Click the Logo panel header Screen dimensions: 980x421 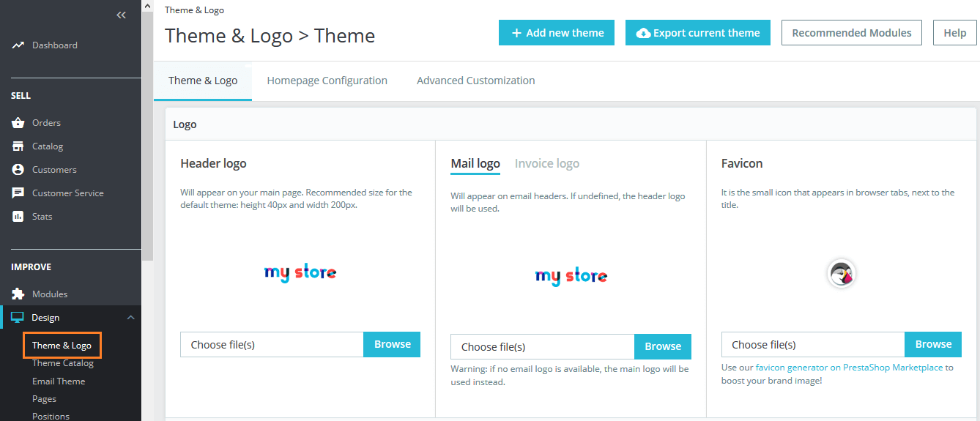click(571, 124)
